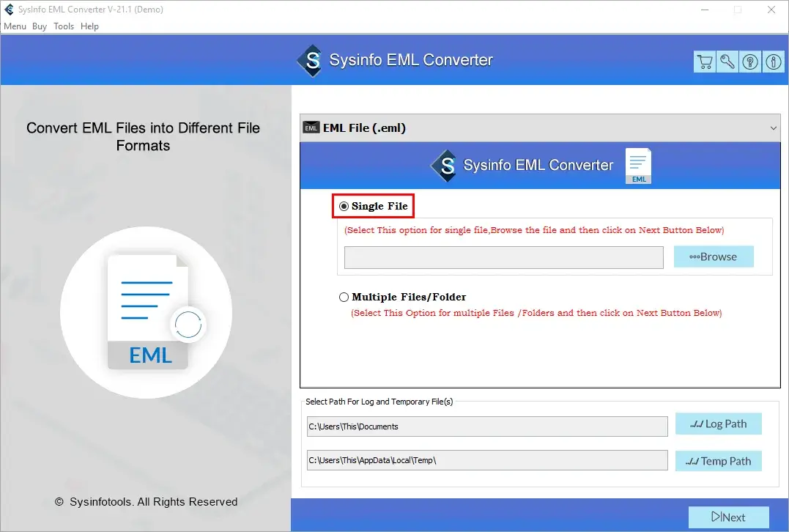Select Multiple Files/Folder radio button
The height and width of the screenshot is (532, 789).
tap(344, 297)
